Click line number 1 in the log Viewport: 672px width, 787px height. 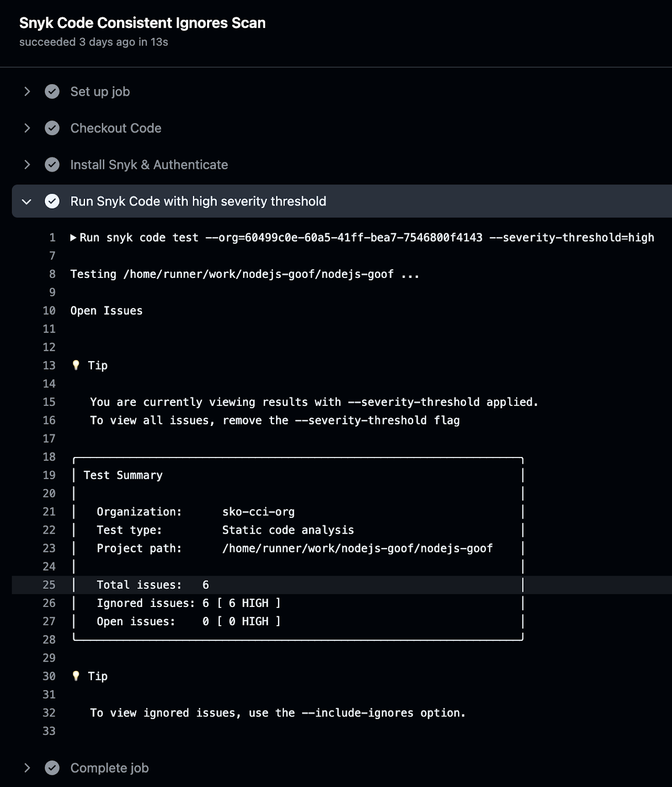click(52, 238)
